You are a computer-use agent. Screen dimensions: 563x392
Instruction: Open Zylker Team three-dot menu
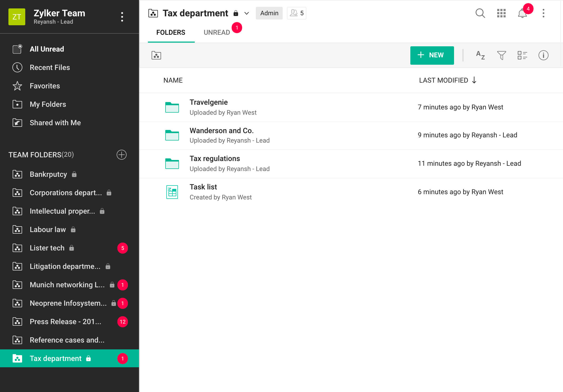(122, 17)
